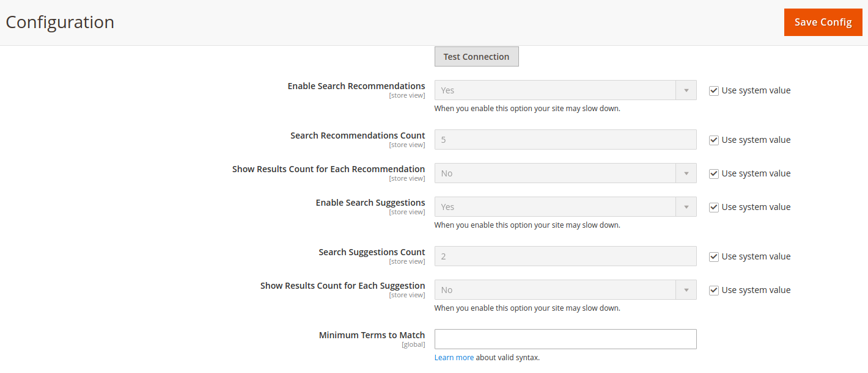Click the Search Recommendations Count field
The image size is (868, 373).
coord(565,139)
